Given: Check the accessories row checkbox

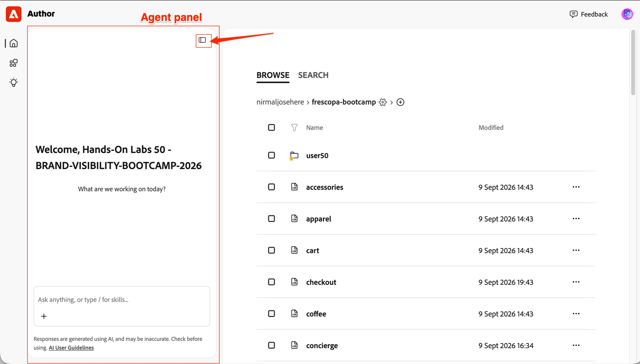Looking at the screenshot, I should point(272,187).
